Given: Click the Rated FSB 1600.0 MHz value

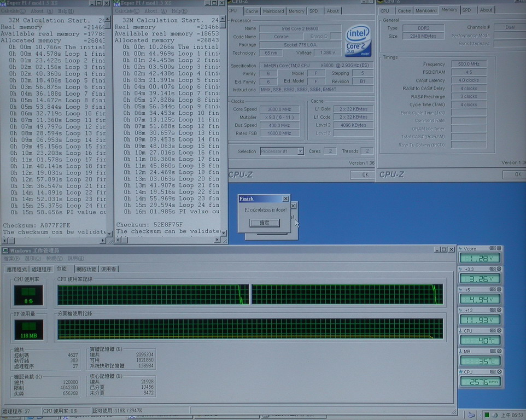Looking at the screenshot, I should point(279,133).
